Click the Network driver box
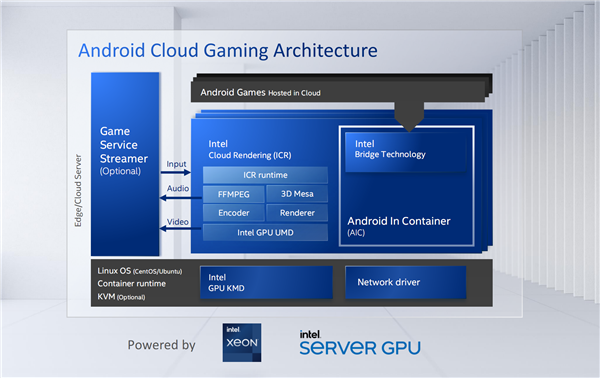The height and width of the screenshot is (378, 600). pos(406,282)
